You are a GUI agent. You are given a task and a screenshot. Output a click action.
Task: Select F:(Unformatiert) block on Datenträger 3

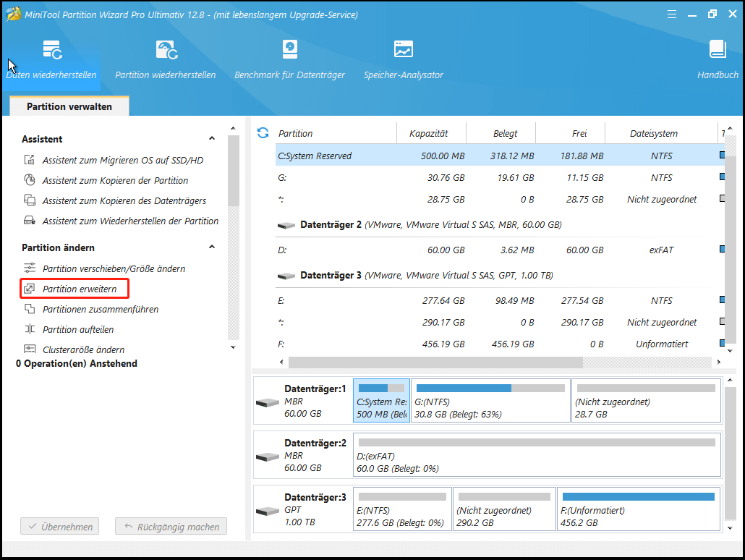639,510
